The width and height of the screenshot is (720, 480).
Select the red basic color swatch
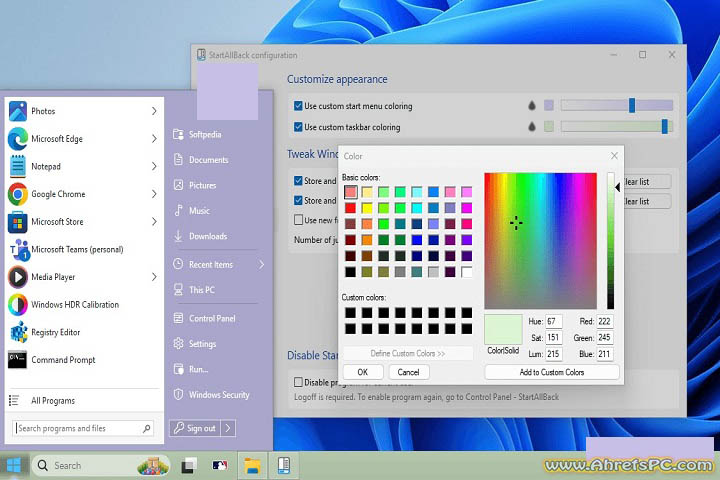[350, 208]
